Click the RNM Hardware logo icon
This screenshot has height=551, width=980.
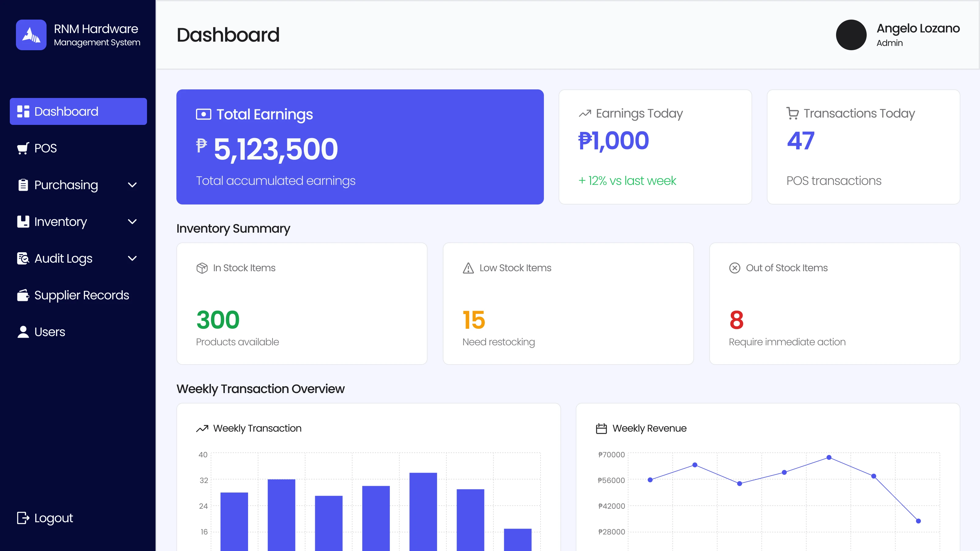pos(31,35)
